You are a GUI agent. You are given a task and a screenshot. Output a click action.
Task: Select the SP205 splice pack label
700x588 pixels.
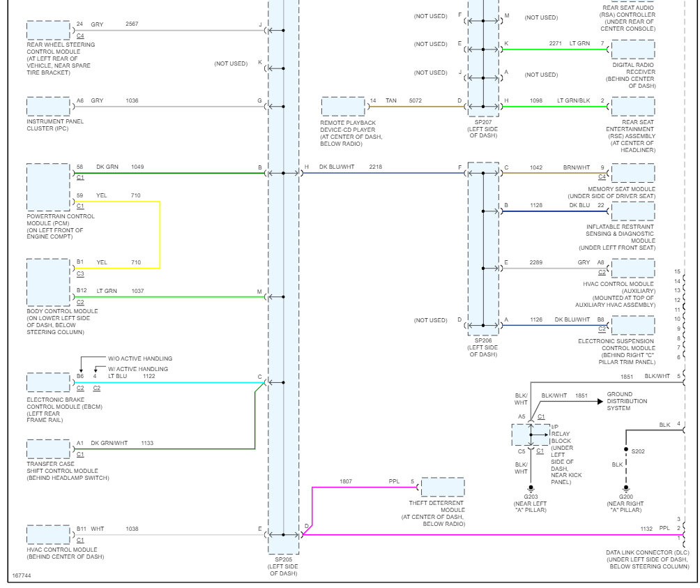(x=283, y=566)
